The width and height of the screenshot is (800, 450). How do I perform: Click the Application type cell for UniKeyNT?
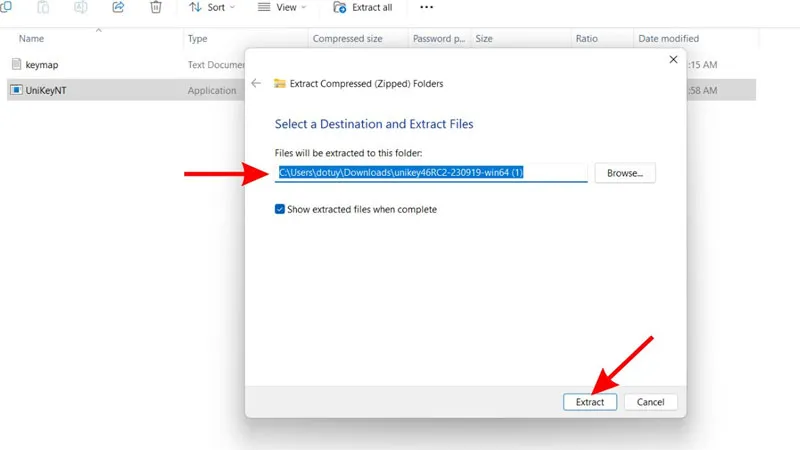[x=212, y=90]
